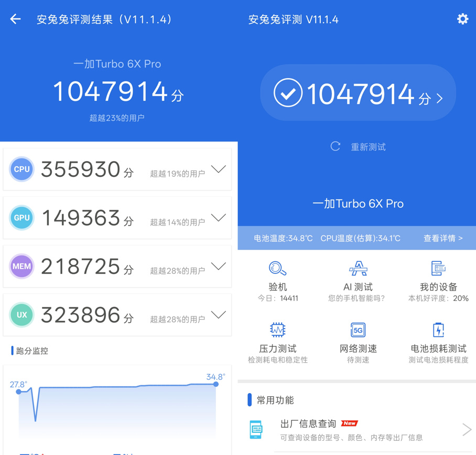Open settings via the gear icon

click(462, 19)
